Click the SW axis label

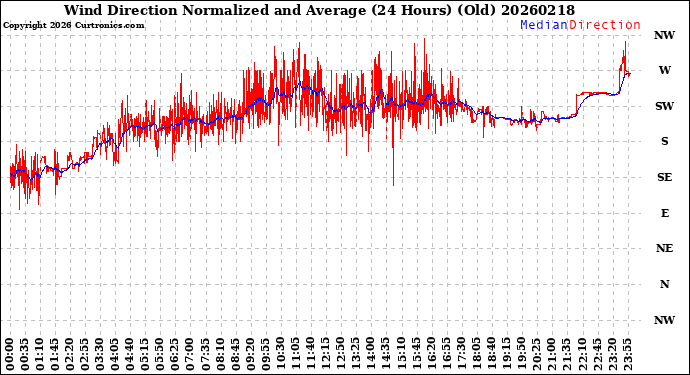(664, 107)
